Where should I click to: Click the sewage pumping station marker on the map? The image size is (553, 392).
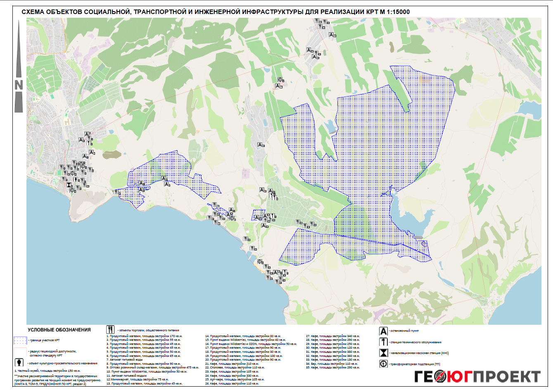pyautogui.click(x=69, y=185)
